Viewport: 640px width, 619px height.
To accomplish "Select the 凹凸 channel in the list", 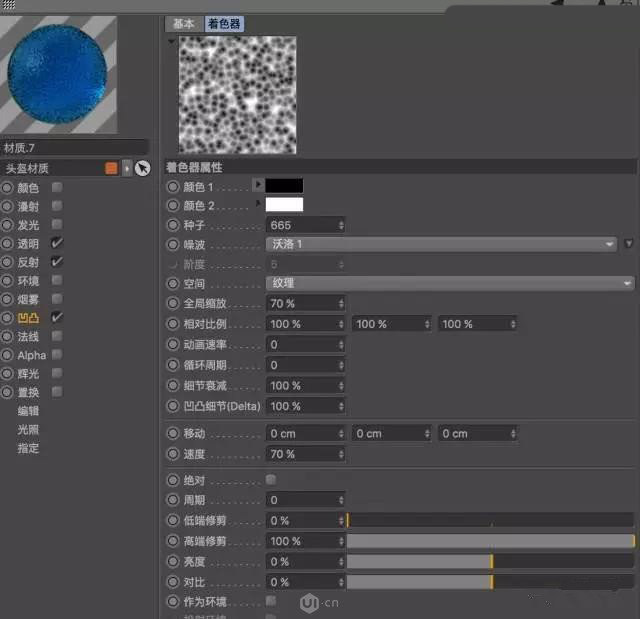I will (x=28, y=318).
